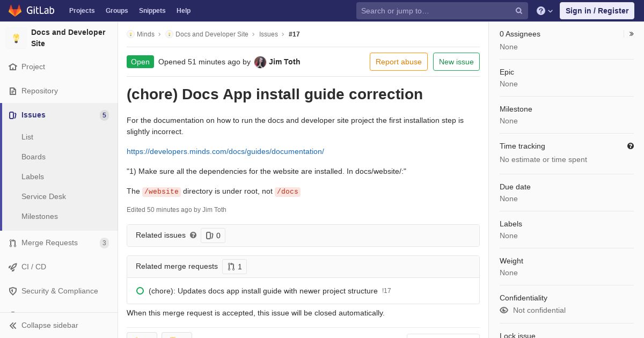
Task: Open the linked merge request title
Action: 263,291
